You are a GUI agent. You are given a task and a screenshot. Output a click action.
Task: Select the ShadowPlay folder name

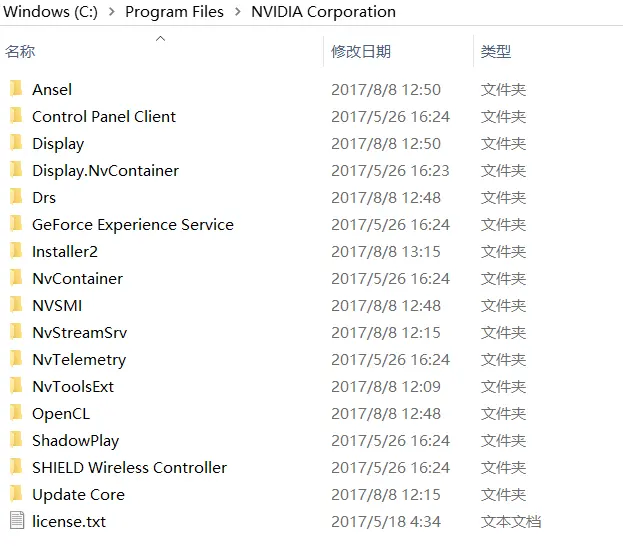click(x=75, y=441)
